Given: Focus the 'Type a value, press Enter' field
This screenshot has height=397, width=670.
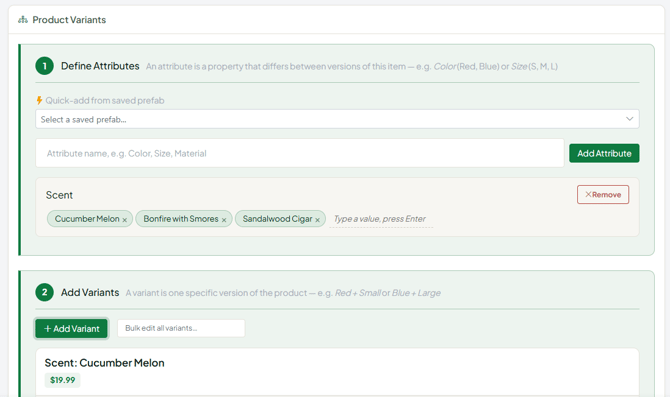Looking at the screenshot, I should tap(381, 219).
